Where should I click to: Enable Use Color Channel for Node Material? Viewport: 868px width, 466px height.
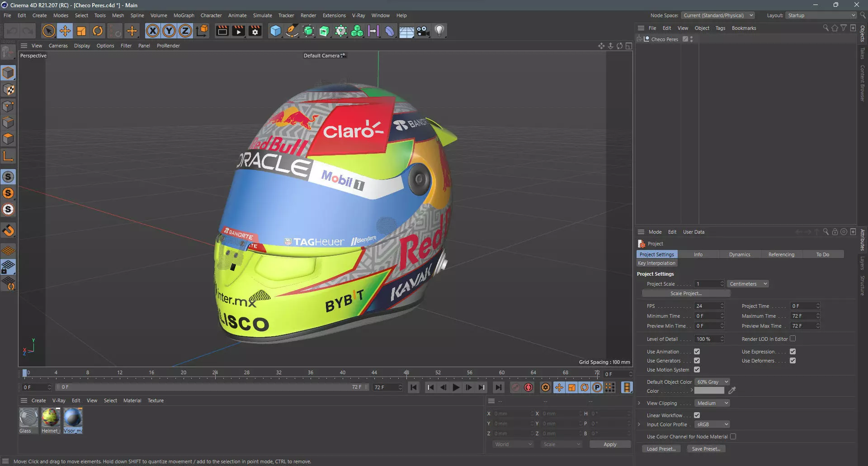point(733,436)
